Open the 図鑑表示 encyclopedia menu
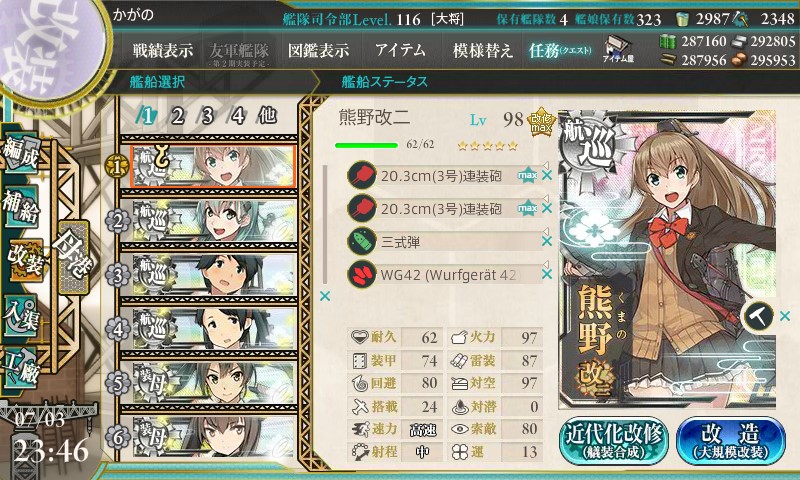This screenshot has width=800, height=480. (318, 50)
